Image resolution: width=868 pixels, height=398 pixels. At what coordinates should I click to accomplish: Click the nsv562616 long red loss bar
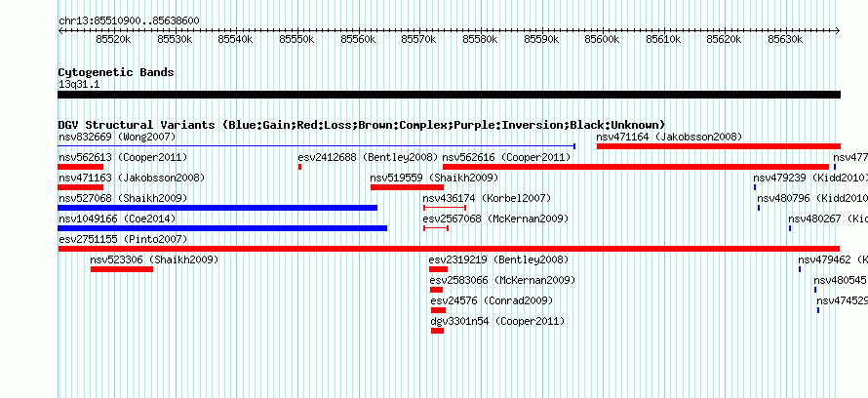coord(636,167)
